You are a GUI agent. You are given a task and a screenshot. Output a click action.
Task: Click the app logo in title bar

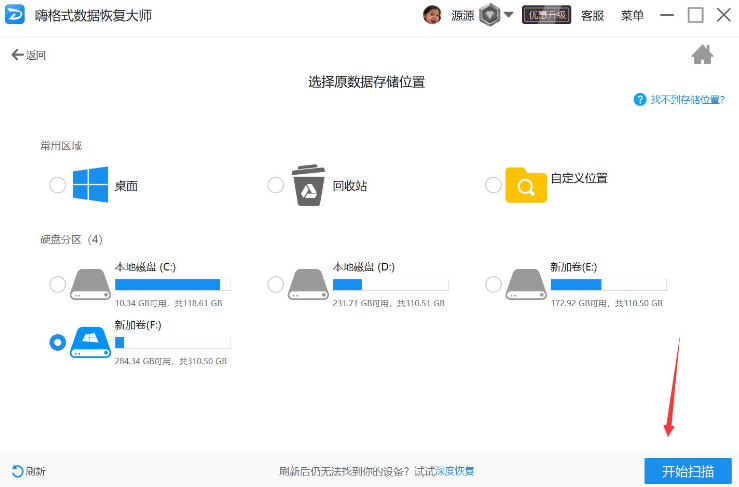(16, 15)
